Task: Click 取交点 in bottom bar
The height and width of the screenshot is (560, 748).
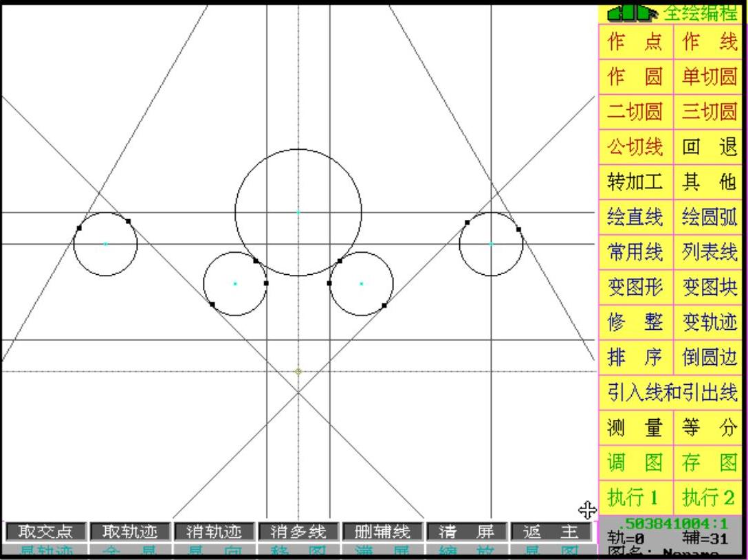Action: [x=46, y=531]
